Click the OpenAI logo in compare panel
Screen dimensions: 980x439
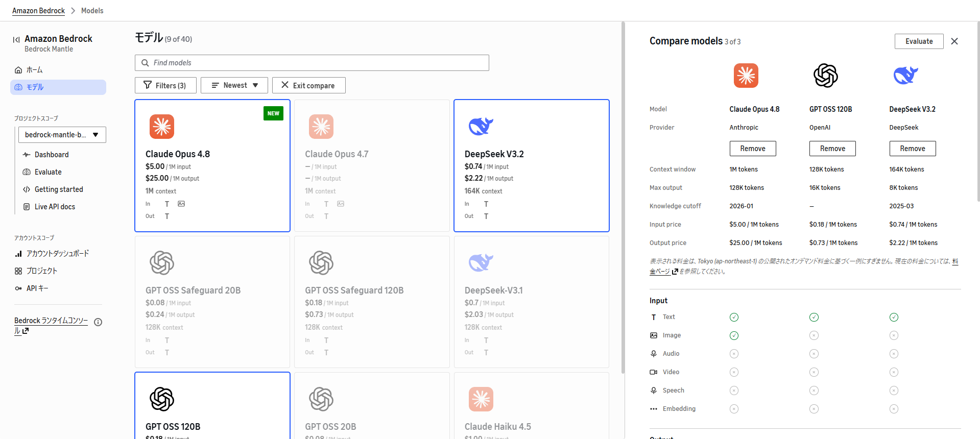(x=826, y=76)
